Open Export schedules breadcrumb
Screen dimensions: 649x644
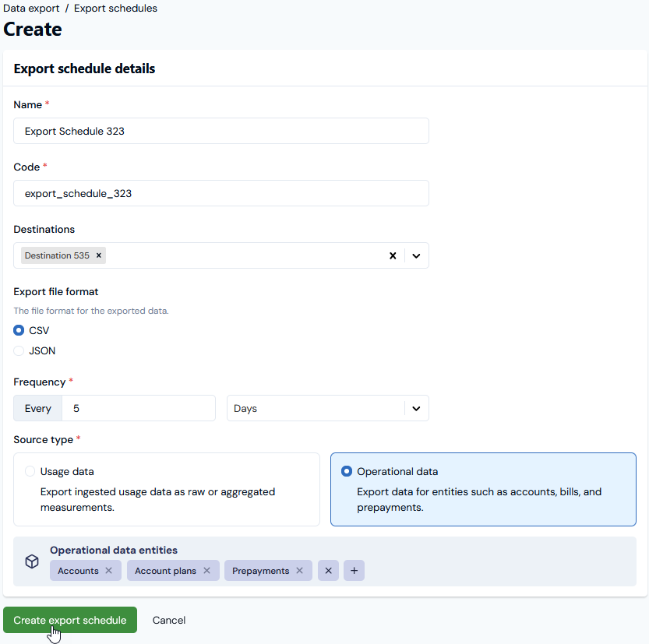click(x=115, y=9)
